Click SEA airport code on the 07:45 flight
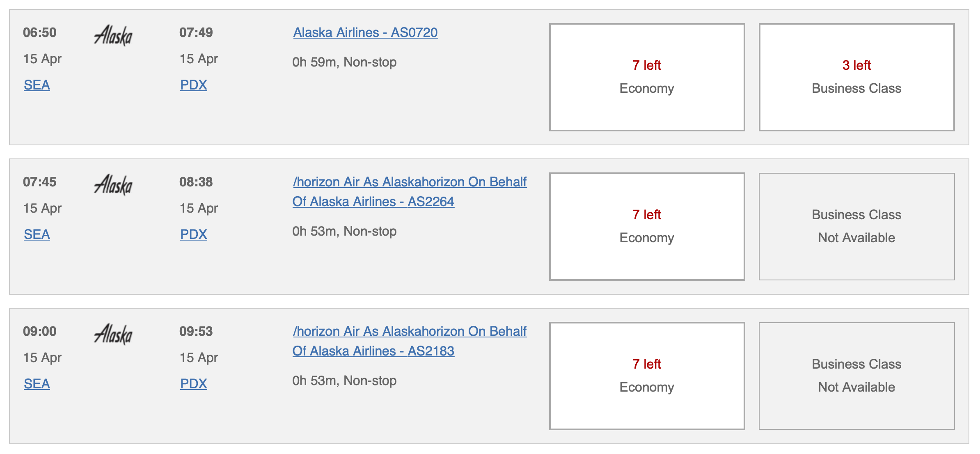The height and width of the screenshot is (454, 980). (36, 234)
